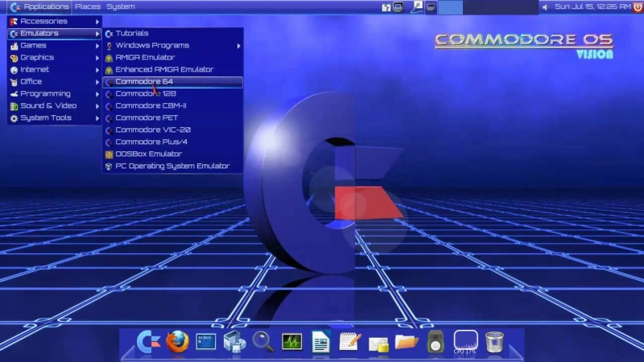
Task: Open Firefox from the dock
Action: [x=177, y=341]
